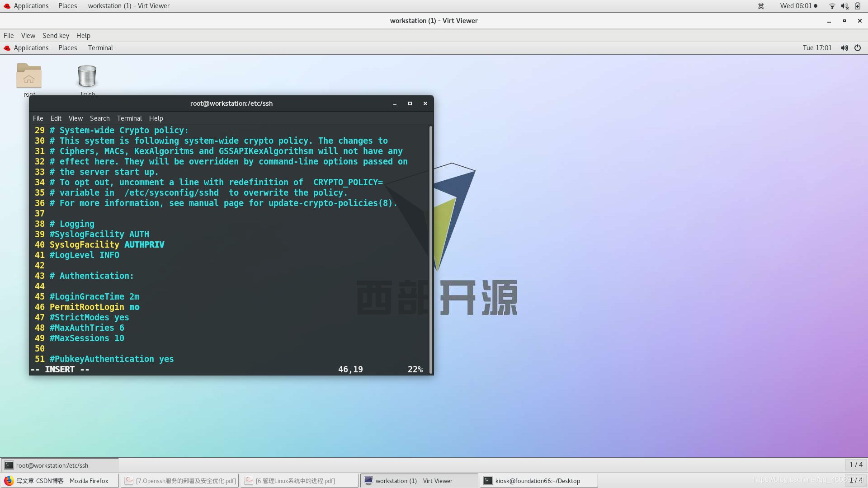Click Applications menu in top bar

[30, 5]
